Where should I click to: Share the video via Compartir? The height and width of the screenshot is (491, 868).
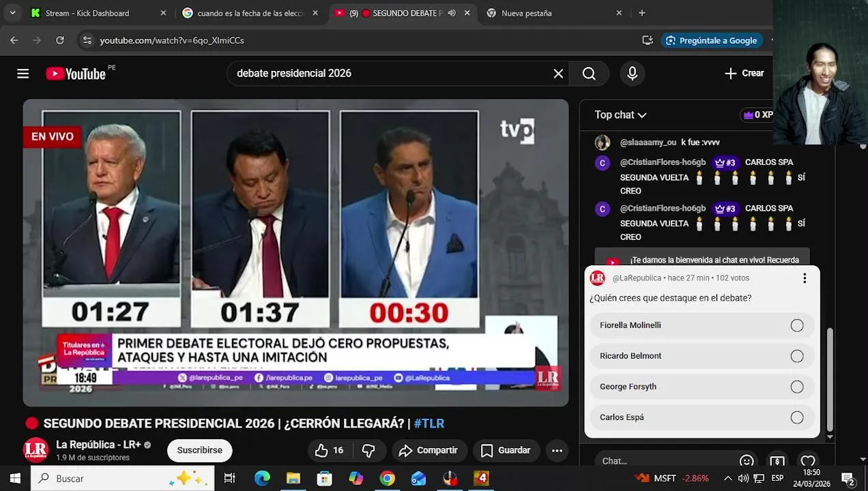point(429,450)
